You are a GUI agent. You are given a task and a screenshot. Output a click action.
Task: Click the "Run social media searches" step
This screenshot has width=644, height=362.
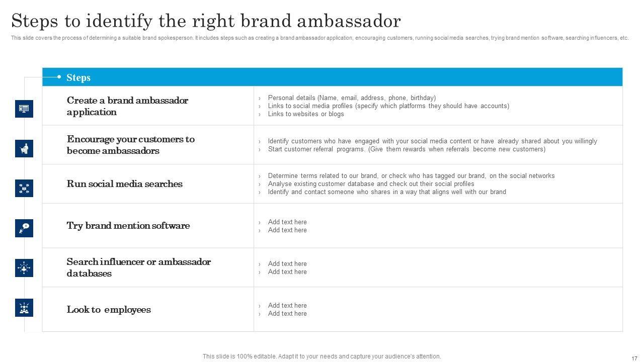pos(124,184)
